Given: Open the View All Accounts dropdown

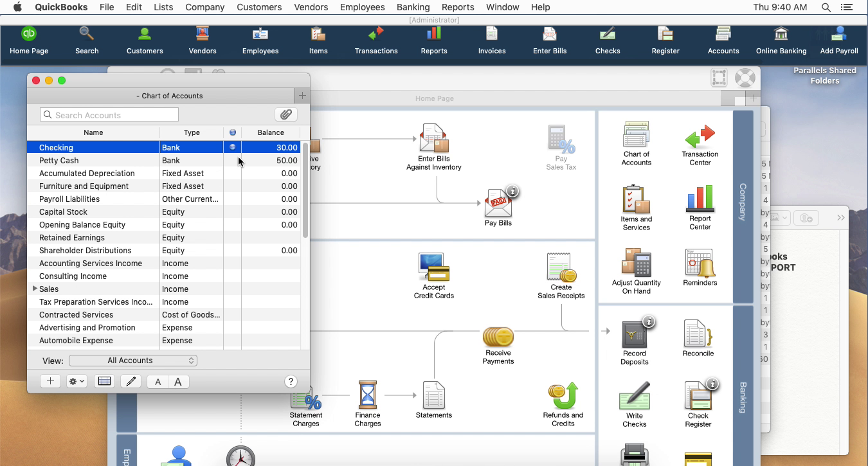Looking at the screenshot, I should [x=133, y=361].
